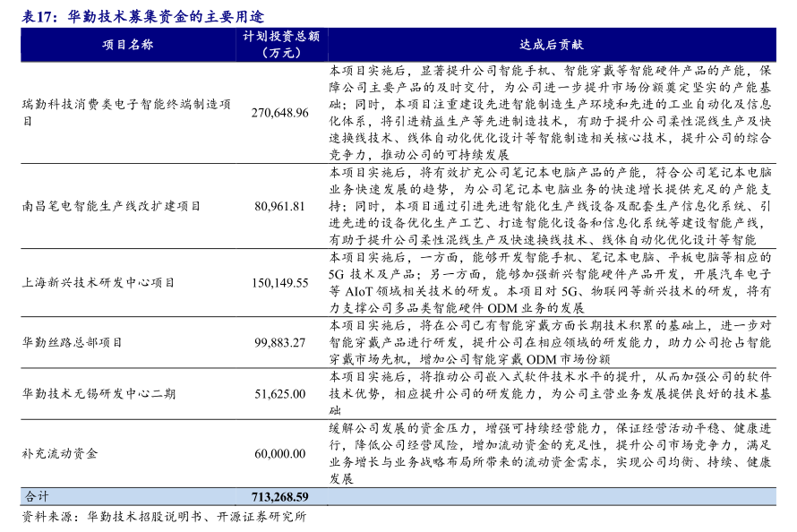This screenshot has width=797, height=532.
Task: Select the 60,000.00 investment amount
Action: point(279,454)
